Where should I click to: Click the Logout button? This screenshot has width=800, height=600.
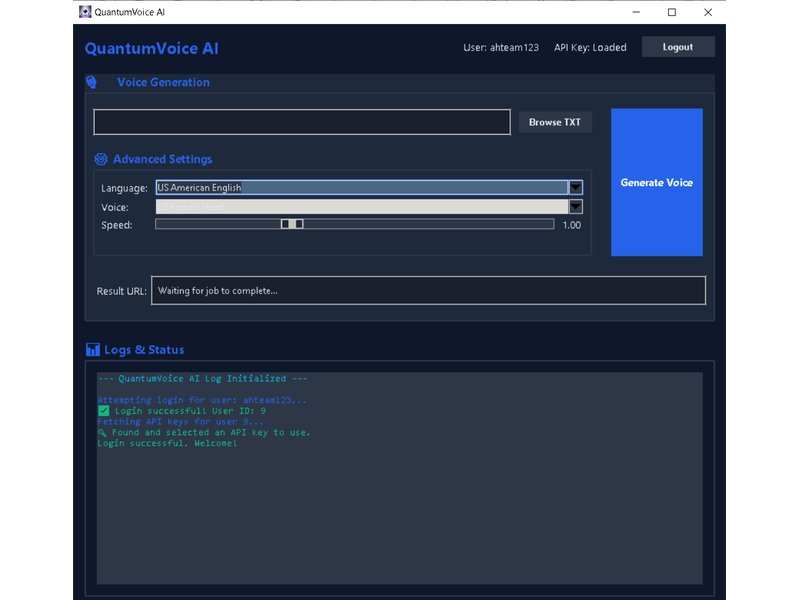pos(677,46)
